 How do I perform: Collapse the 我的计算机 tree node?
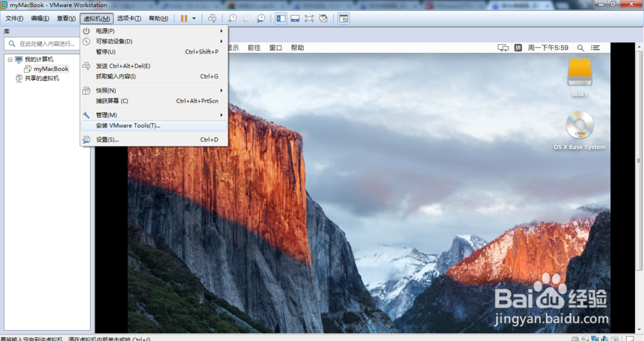(x=10, y=60)
